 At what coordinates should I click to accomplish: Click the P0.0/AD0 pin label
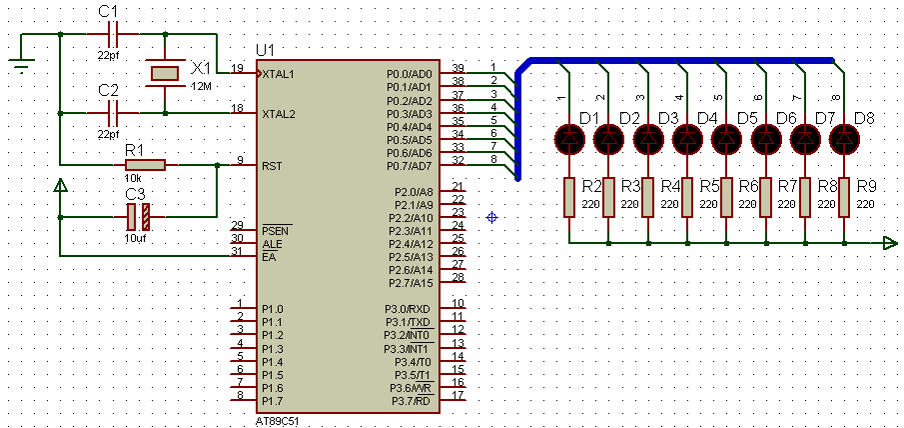409,74
